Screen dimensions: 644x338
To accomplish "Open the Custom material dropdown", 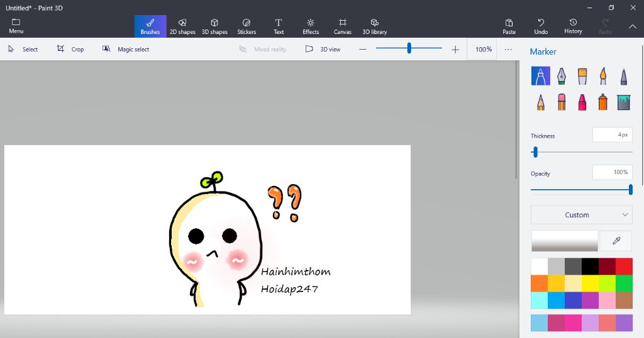I will 581,215.
